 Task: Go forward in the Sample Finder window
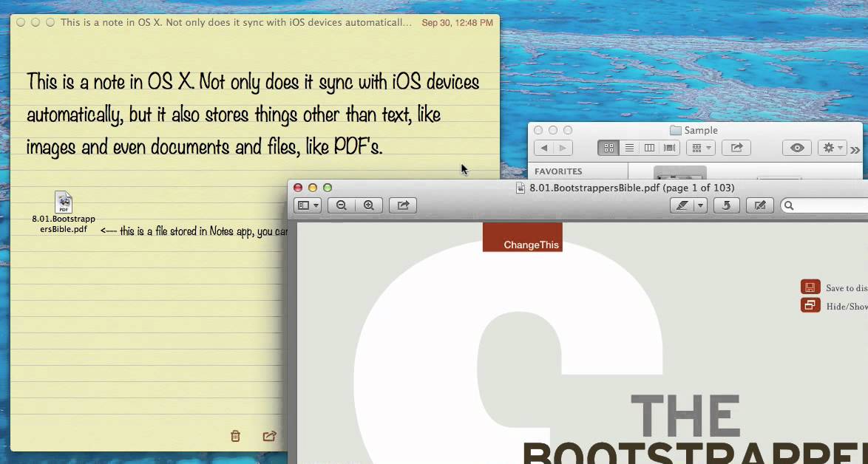(563, 148)
